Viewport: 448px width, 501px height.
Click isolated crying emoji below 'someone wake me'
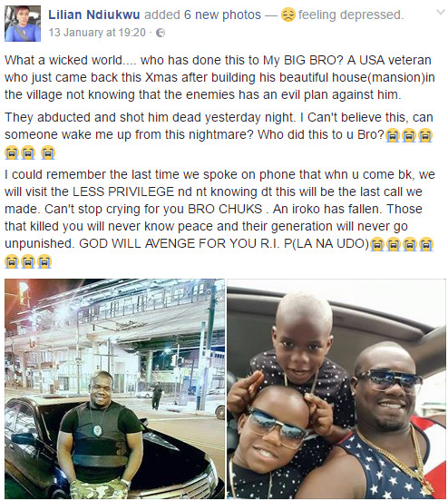coord(48,152)
